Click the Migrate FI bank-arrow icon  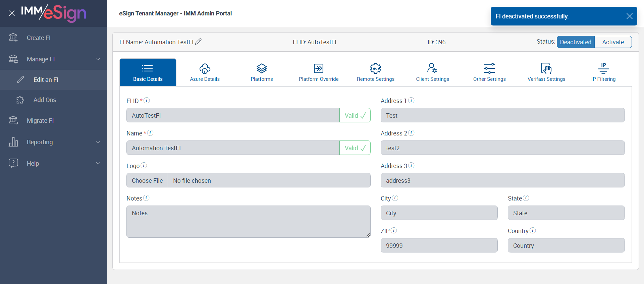pos(13,120)
